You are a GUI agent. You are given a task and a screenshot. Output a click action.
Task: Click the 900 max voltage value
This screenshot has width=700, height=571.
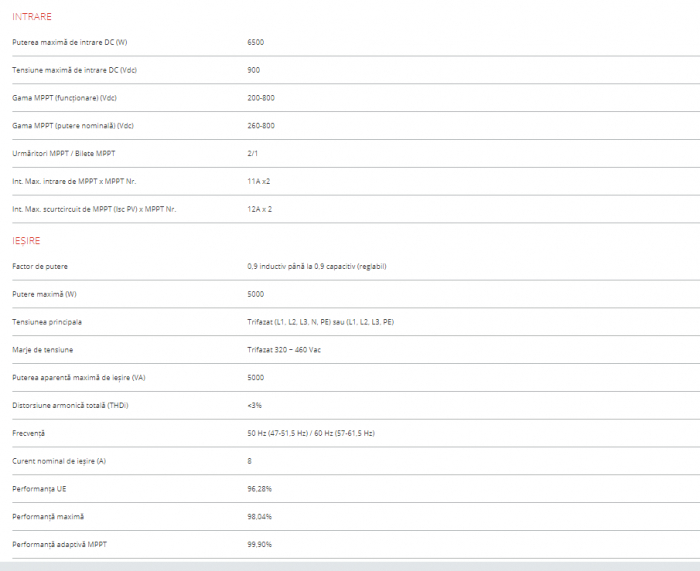pyautogui.click(x=253, y=70)
